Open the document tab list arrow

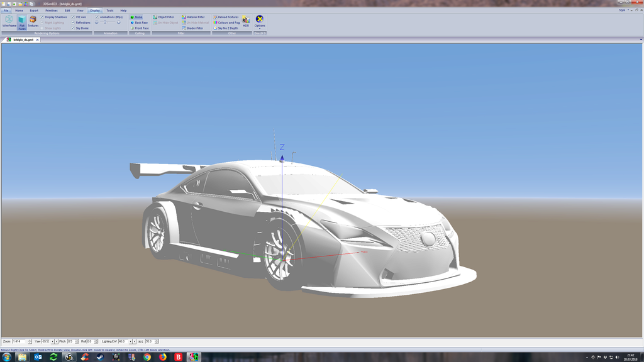[x=641, y=40]
